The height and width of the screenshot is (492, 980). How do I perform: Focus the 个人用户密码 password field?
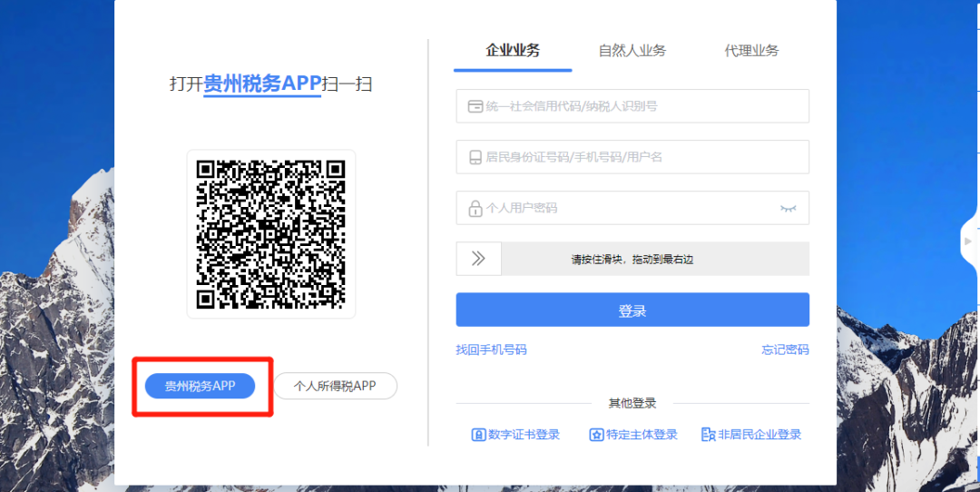coord(632,208)
